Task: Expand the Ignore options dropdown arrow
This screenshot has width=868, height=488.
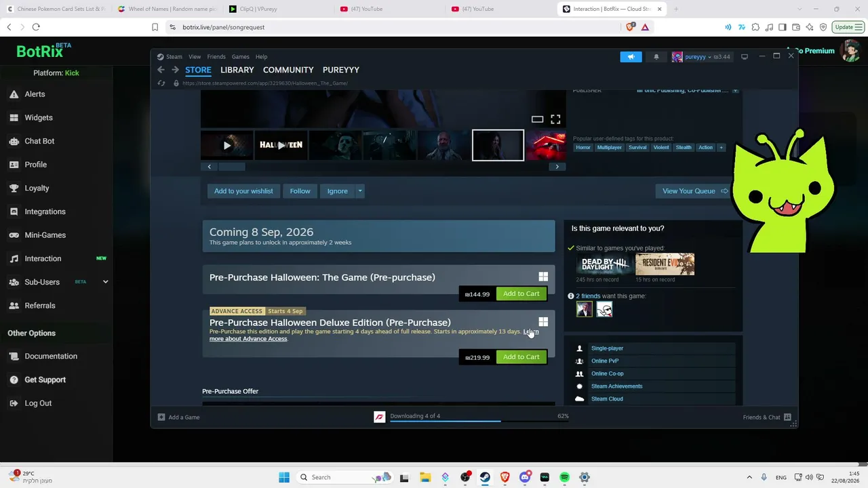Action: (360, 191)
